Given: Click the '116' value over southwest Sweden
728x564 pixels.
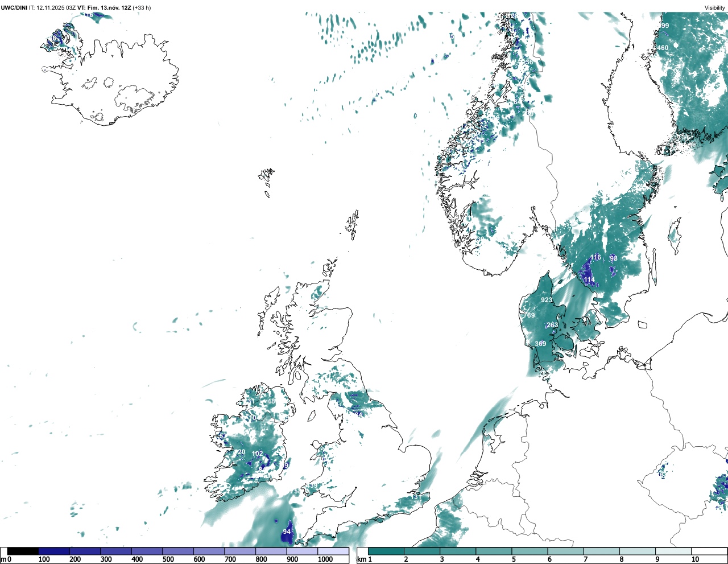Looking at the screenshot, I should click(x=595, y=257).
